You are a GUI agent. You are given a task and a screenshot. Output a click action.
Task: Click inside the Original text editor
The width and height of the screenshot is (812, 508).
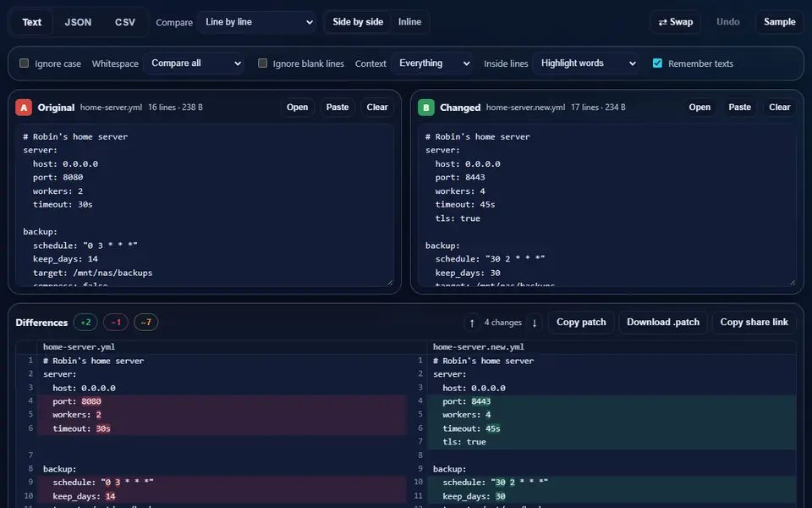(x=205, y=205)
